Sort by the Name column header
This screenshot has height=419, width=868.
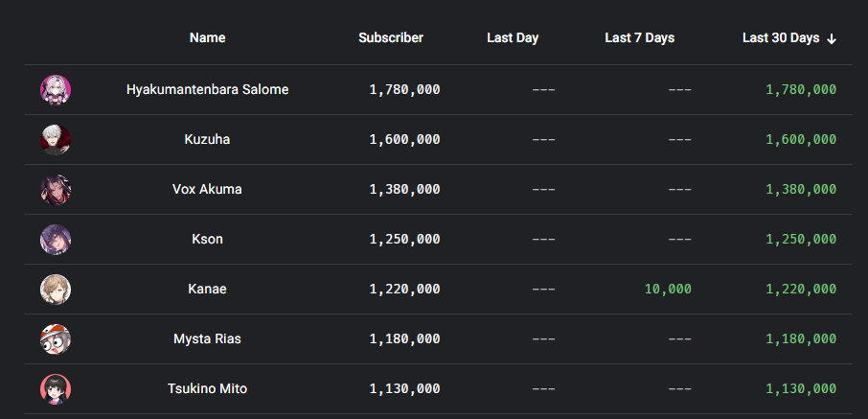[x=207, y=38]
